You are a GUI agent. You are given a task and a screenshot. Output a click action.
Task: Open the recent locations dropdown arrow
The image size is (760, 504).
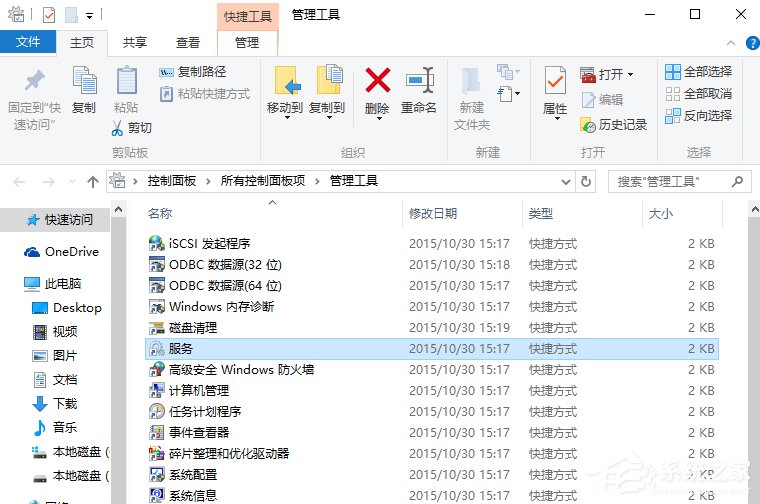click(72, 182)
